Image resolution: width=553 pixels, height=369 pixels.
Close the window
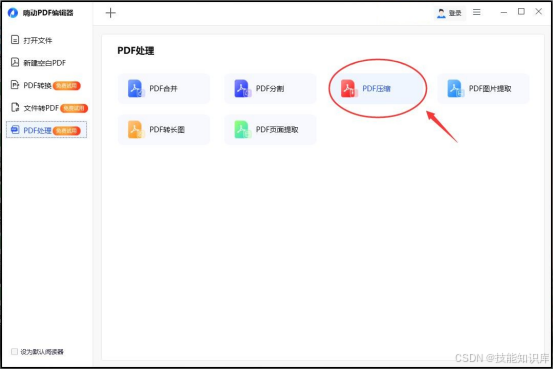[539, 12]
